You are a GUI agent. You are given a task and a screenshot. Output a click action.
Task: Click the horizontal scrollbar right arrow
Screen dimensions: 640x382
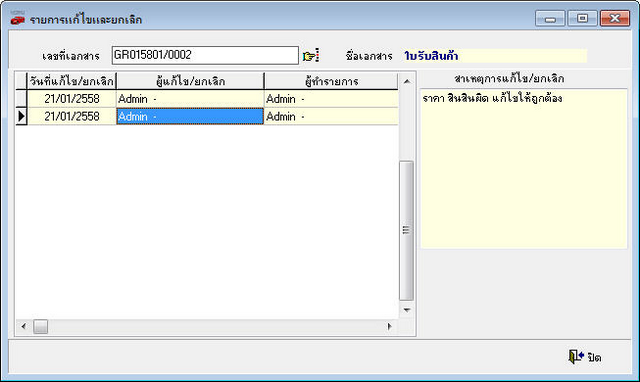click(389, 326)
